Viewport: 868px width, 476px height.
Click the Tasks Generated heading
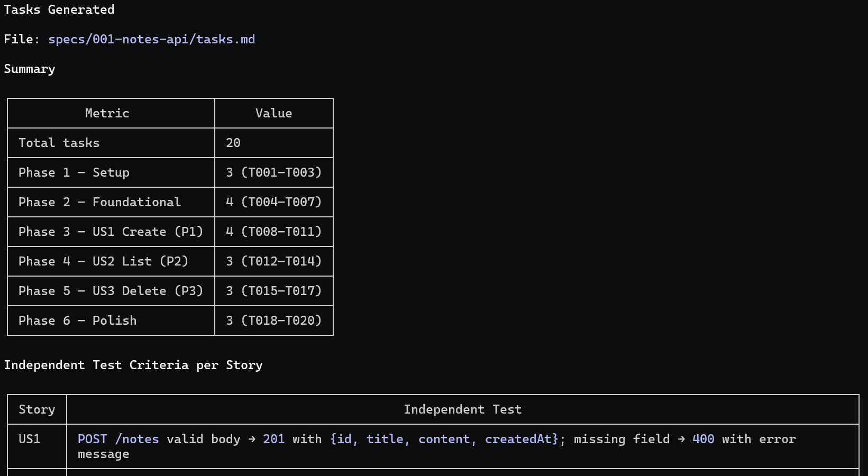click(59, 9)
